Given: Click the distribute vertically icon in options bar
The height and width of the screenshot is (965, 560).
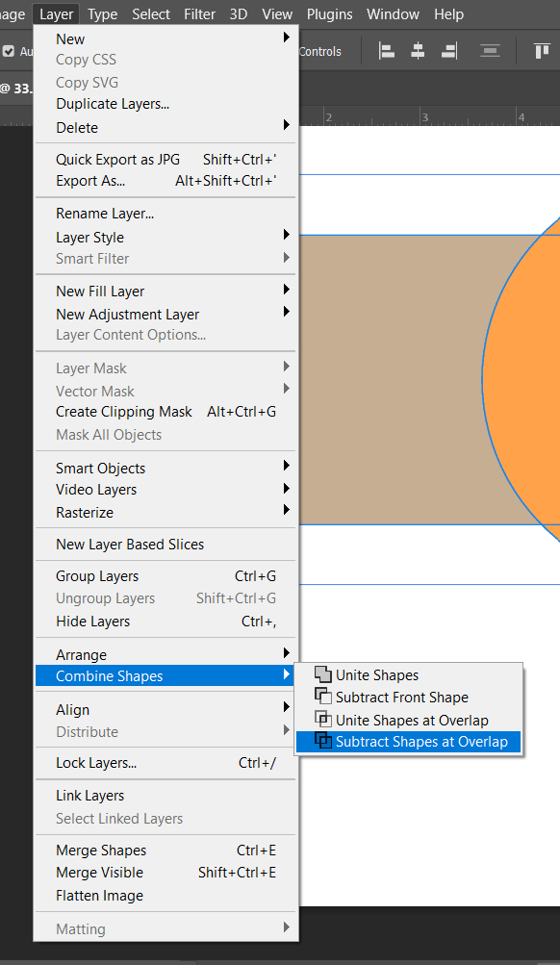Looking at the screenshot, I should 490,51.
